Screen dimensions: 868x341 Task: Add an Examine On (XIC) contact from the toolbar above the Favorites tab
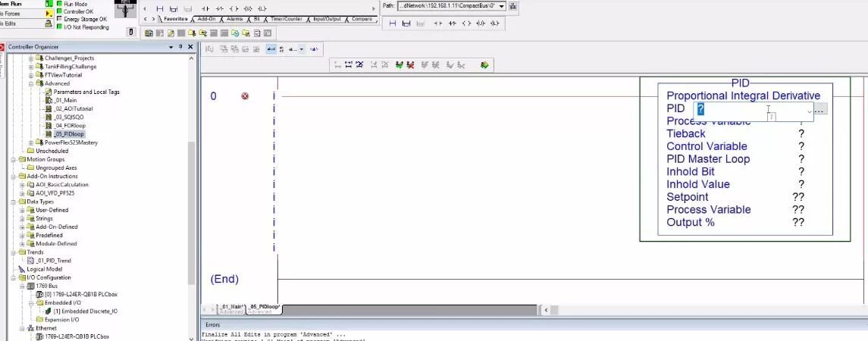coord(205,9)
